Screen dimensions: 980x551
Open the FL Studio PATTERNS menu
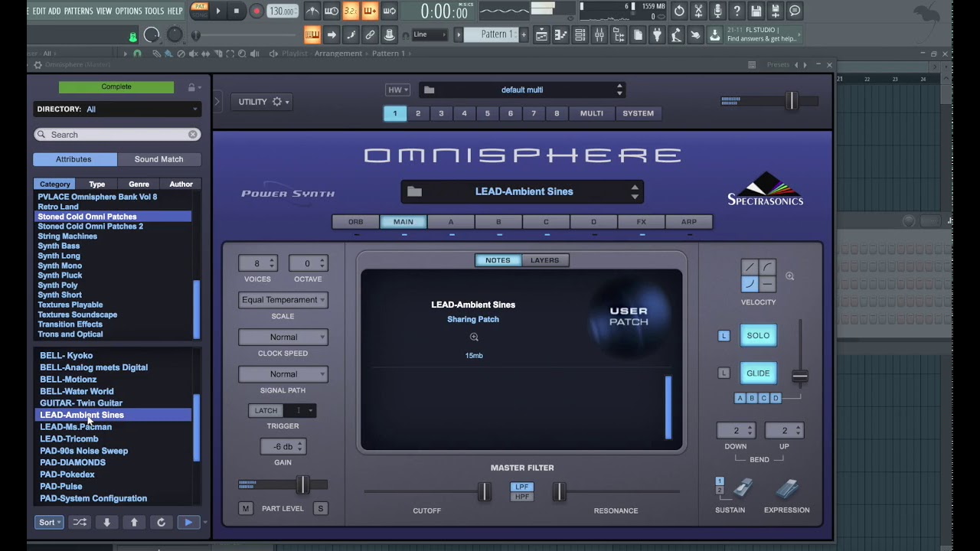point(79,11)
